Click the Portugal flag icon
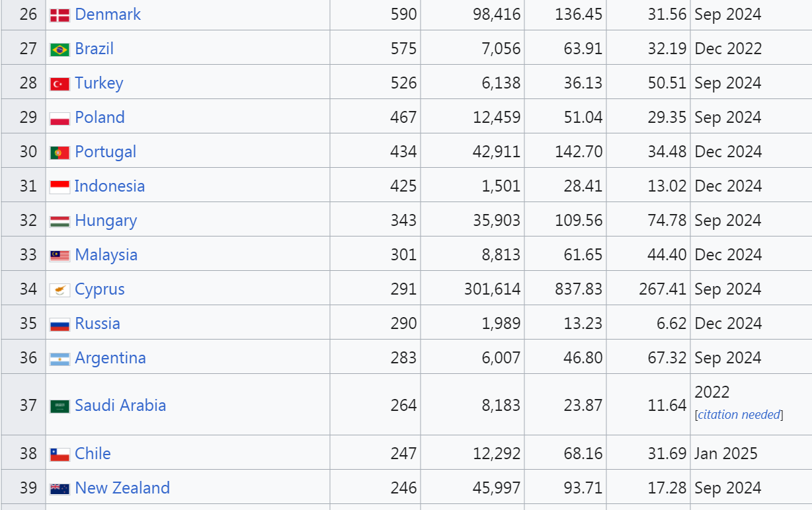Image resolution: width=812 pixels, height=510 pixels. tap(60, 153)
